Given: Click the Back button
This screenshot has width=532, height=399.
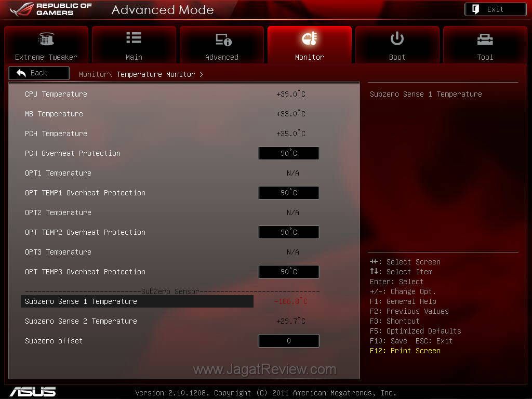Looking at the screenshot, I should pos(39,73).
